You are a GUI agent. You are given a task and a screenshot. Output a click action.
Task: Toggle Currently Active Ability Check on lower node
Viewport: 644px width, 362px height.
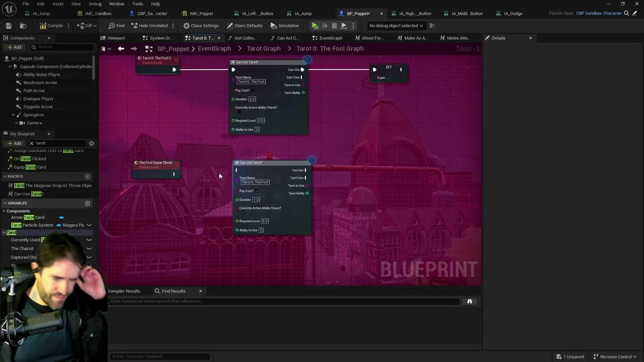243,212
